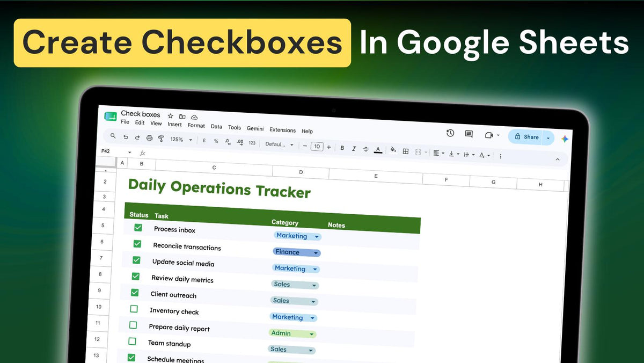Open the fill color bucket

tap(393, 150)
